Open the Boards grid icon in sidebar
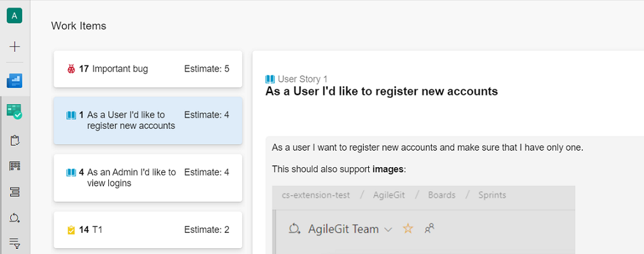 click(x=15, y=167)
